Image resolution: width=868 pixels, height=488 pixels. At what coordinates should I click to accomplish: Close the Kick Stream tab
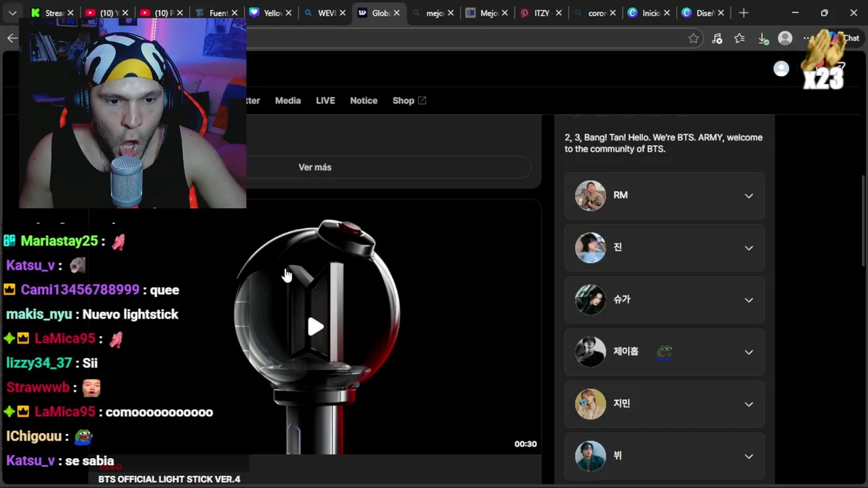click(70, 13)
